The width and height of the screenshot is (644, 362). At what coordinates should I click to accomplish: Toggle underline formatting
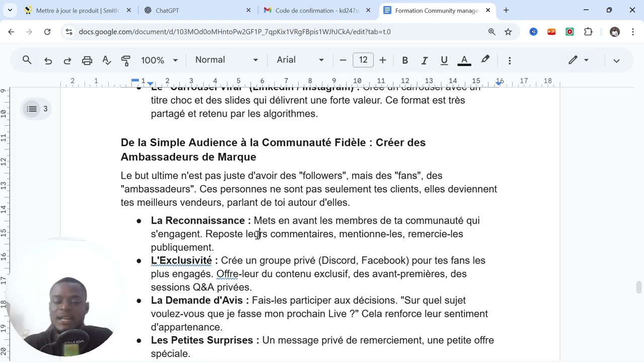(444, 60)
